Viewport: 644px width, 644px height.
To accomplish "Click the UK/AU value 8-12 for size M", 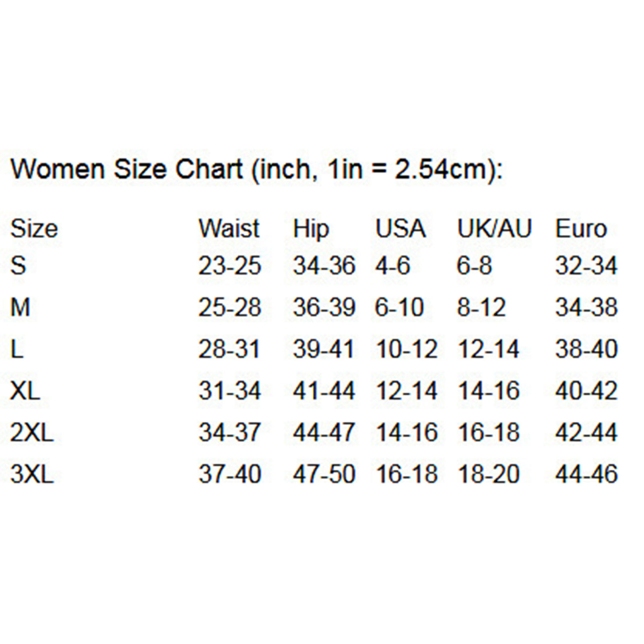I will coord(481,308).
